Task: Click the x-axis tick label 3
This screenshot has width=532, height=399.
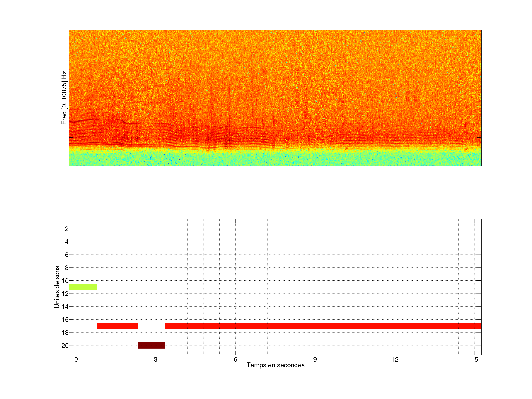Action: point(156,359)
